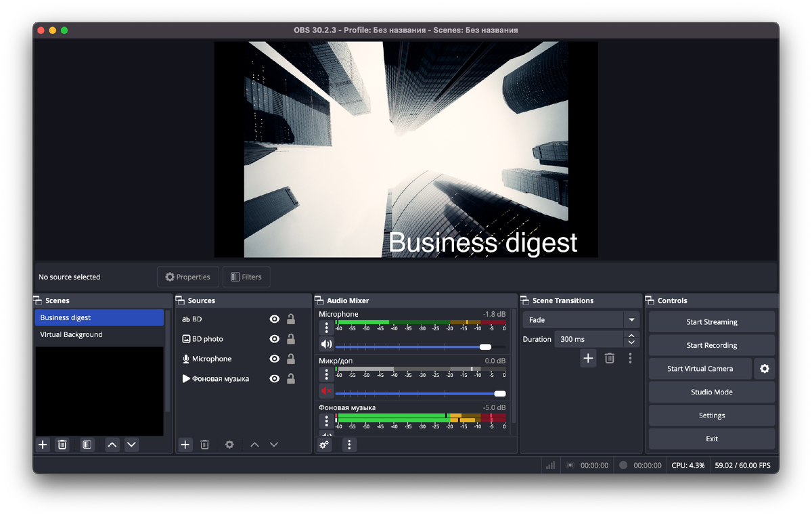The height and width of the screenshot is (517, 812).
Task: Remove transition using trash icon
Action: point(610,358)
